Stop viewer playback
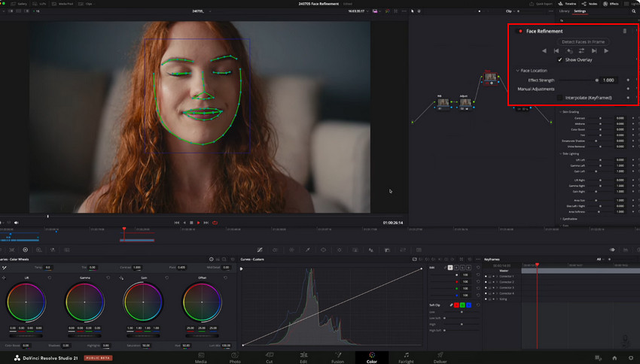Screen dimensions: 640x364 tap(191, 223)
